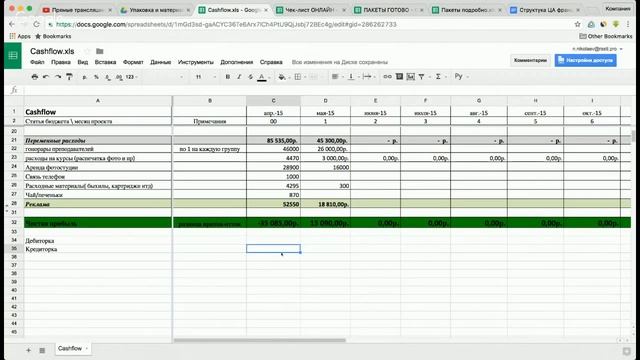Select column C header
640x360 pixels.
click(273, 100)
